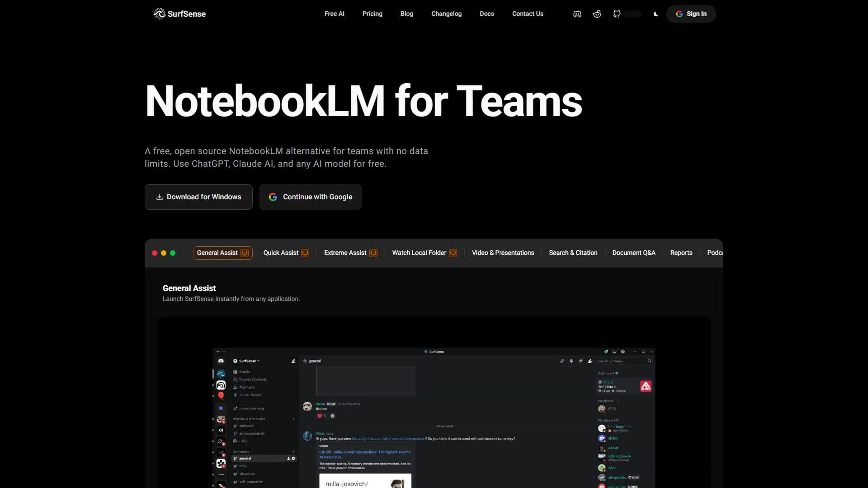Click Continue with Google
This screenshot has width=868, height=488.
pos(310,197)
